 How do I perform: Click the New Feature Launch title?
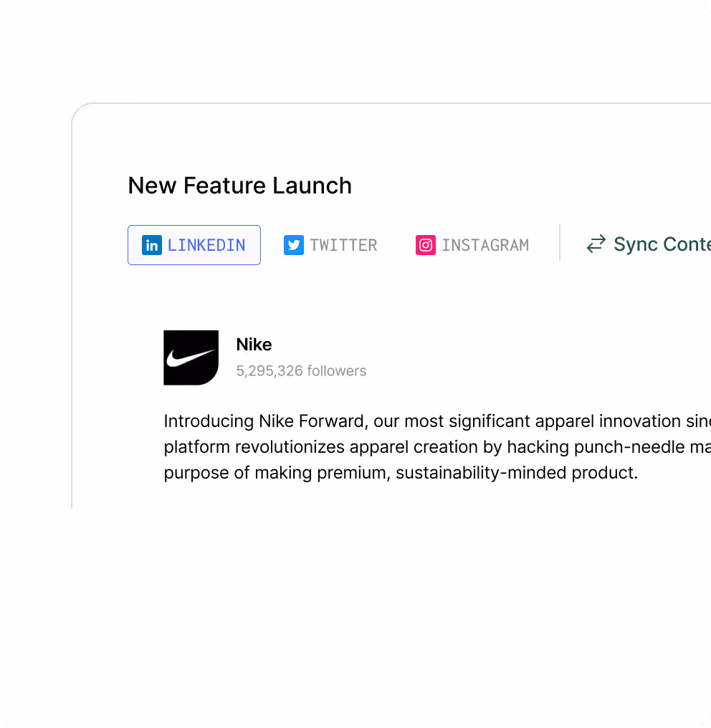pos(239,186)
